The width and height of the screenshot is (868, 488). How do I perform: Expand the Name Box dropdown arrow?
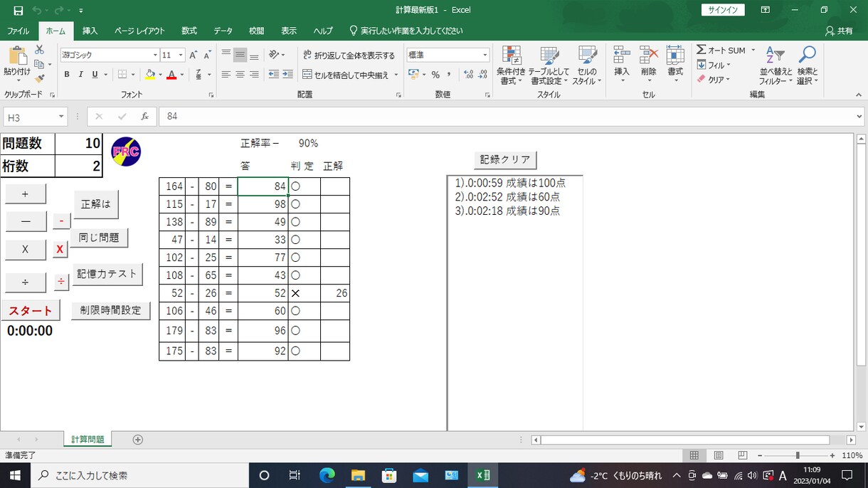point(61,117)
